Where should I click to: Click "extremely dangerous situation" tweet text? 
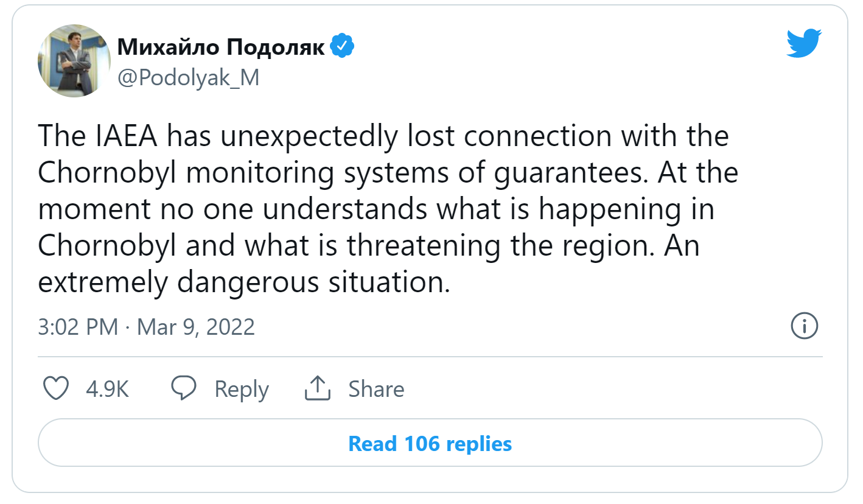pos(243,282)
